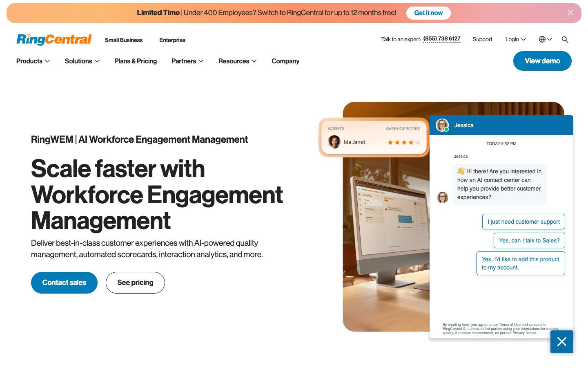Choose the 'Yes, can I talk to Sales?' option
This screenshot has height=368, width=588.
click(x=529, y=240)
